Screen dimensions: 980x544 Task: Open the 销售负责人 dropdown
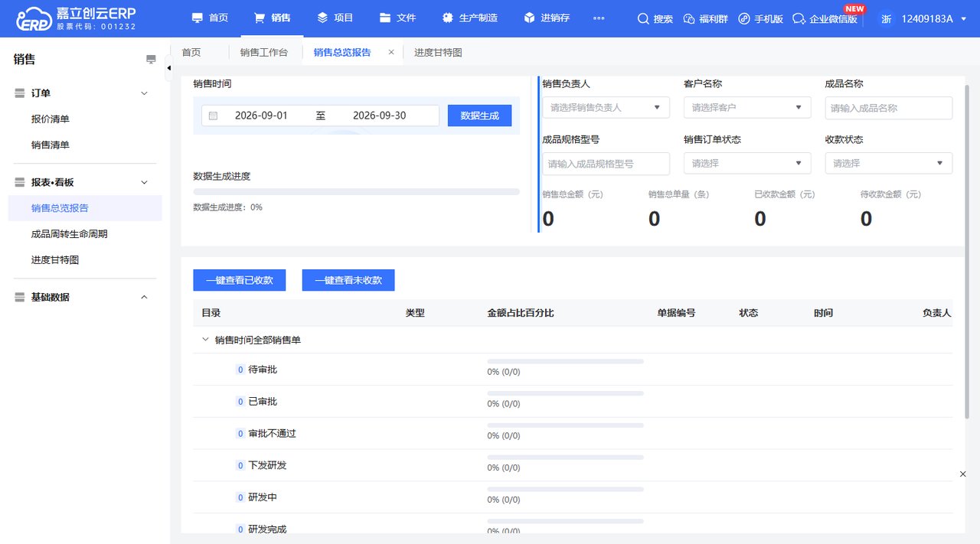(x=606, y=107)
